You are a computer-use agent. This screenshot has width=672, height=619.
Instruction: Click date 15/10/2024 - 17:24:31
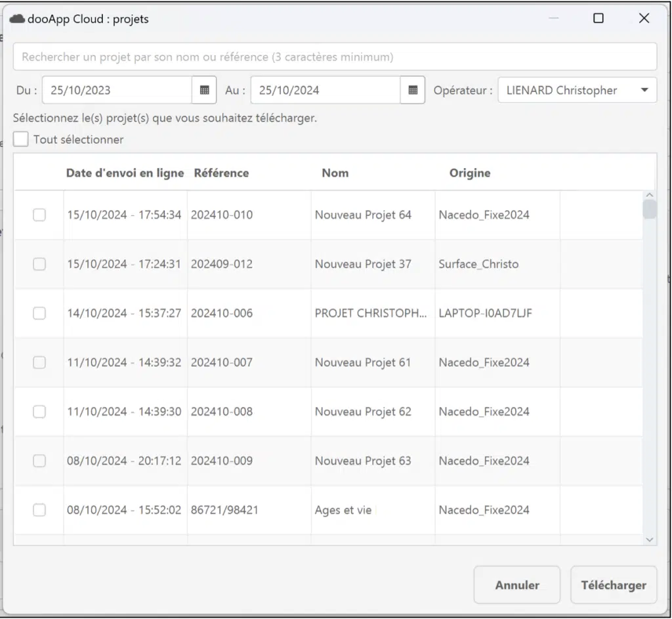coord(124,264)
